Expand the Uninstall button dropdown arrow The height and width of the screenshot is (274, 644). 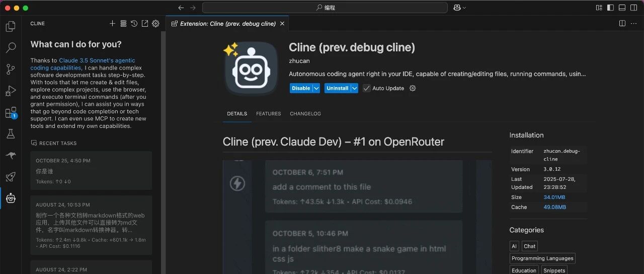pos(354,88)
